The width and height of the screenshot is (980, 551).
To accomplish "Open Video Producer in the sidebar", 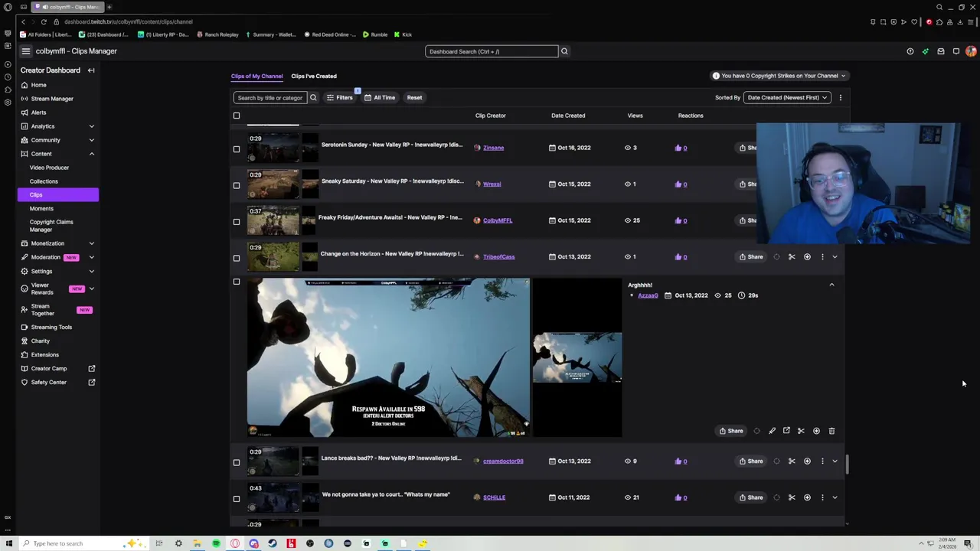I will tap(49, 168).
